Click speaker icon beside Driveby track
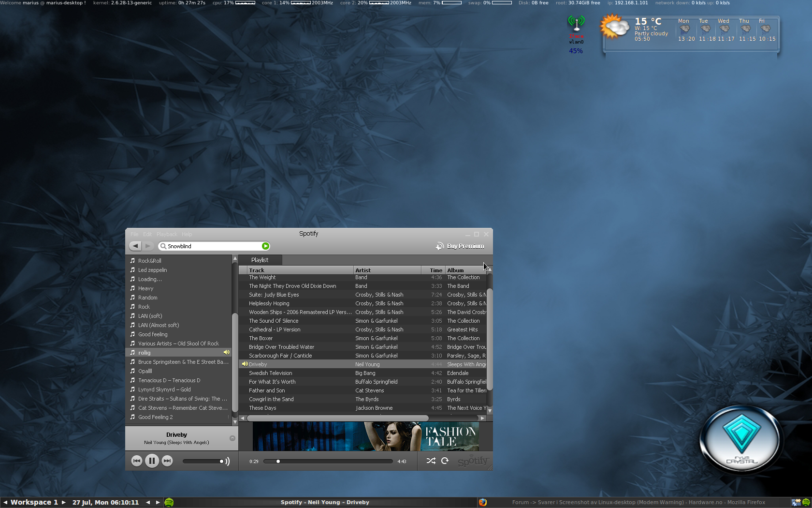 pyautogui.click(x=245, y=364)
